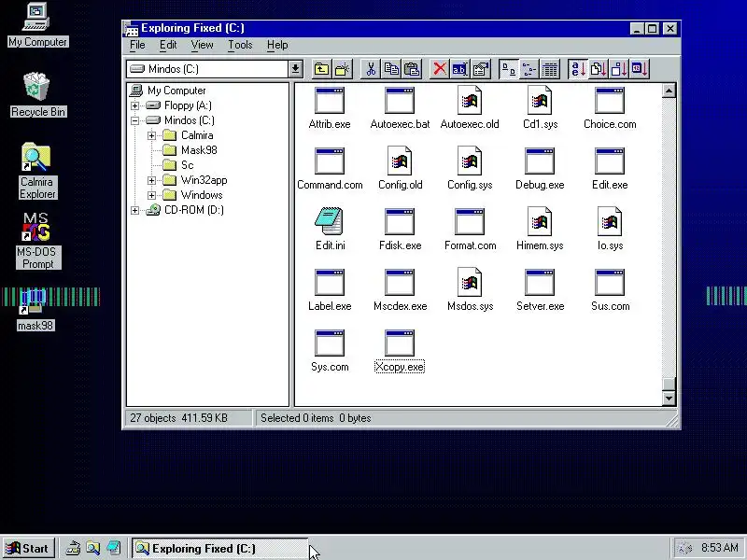Select Sc folder in tree
Viewport: 747px width, 560px height.
point(188,165)
